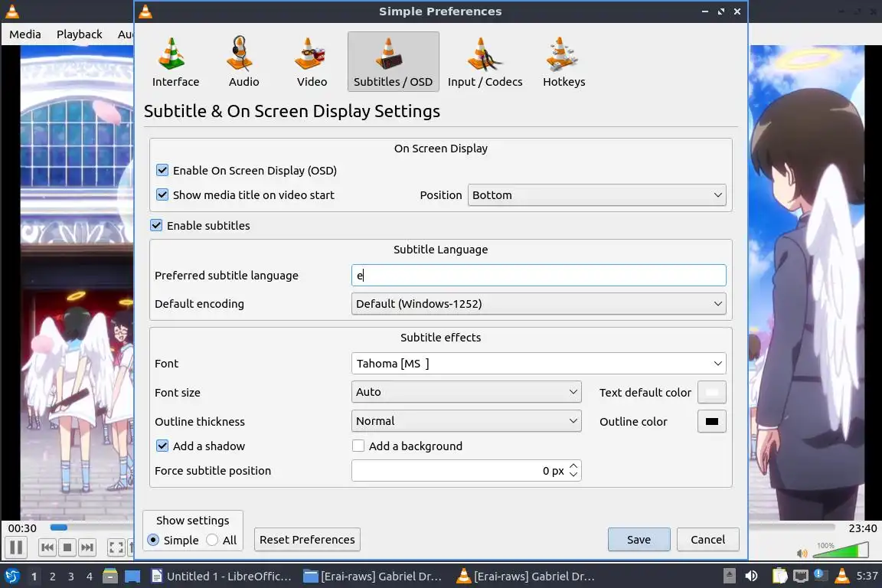Decrease Force subtitle position value
This screenshot has height=588, width=882.
(573, 475)
